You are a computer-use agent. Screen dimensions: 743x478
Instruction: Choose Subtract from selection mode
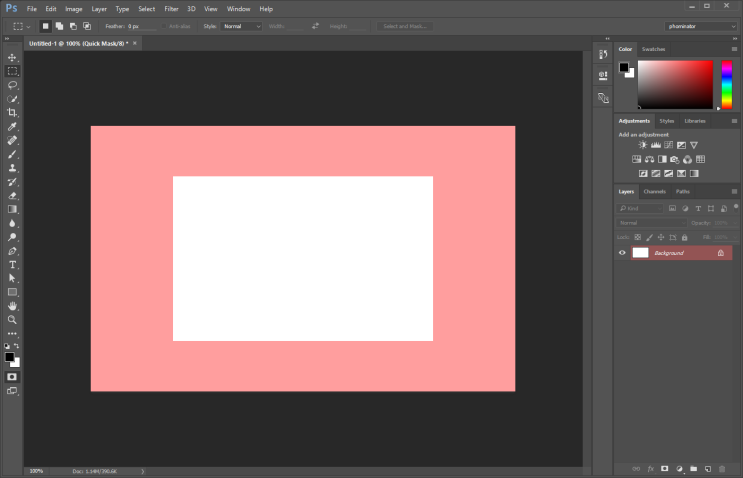(x=73, y=26)
